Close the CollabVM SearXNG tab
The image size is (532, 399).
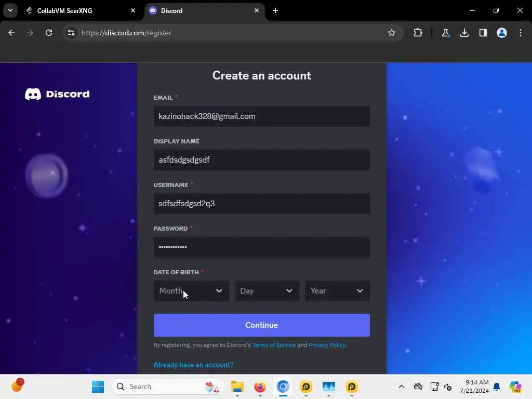click(x=133, y=10)
